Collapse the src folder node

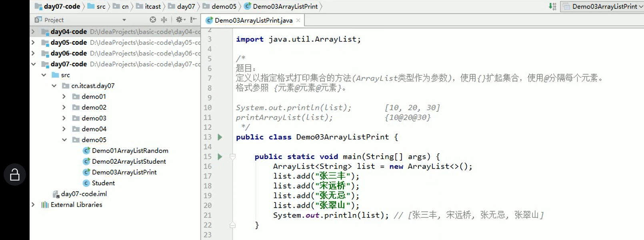[x=44, y=75]
